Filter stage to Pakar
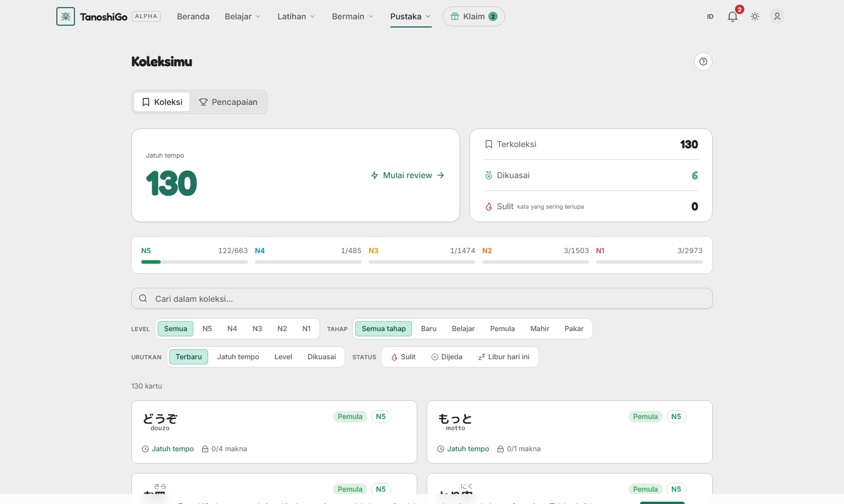The width and height of the screenshot is (844, 504). 574,329
